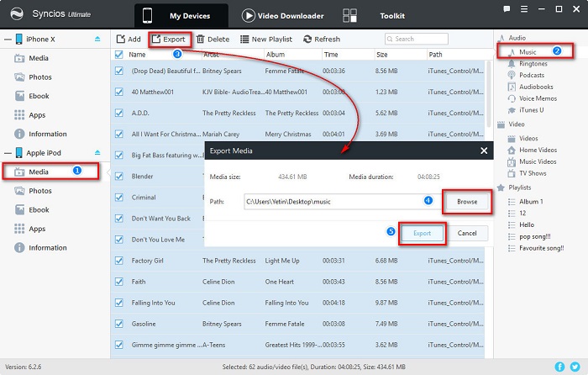This screenshot has width=588, height=375.
Task: Uncheck the (Drop Dead) Beautiful song
Action: [x=119, y=71]
